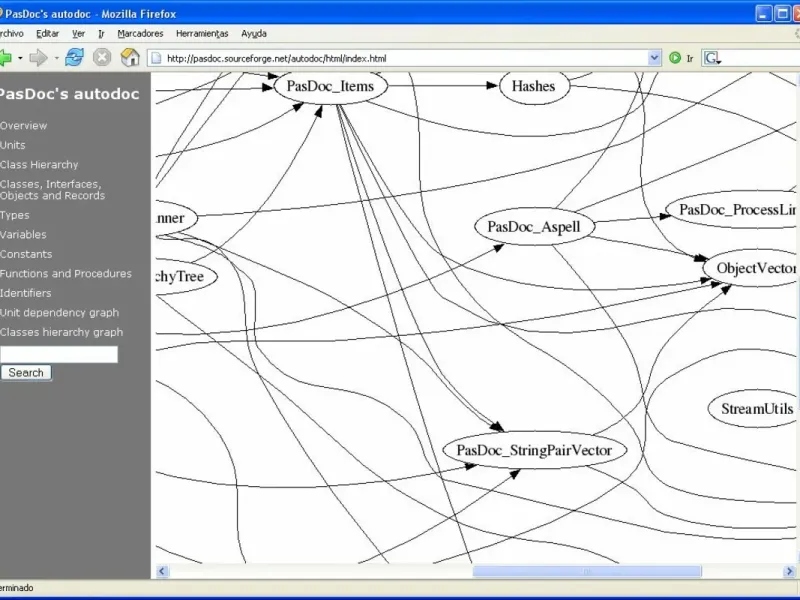The width and height of the screenshot is (800, 600).
Task: Click the PasDoc_Items graph node
Action: [x=331, y=86]
